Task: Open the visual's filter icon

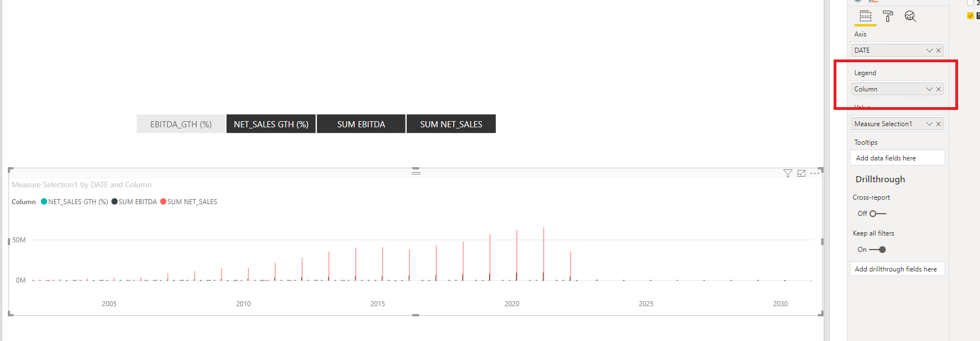Action: pos(788,173)
